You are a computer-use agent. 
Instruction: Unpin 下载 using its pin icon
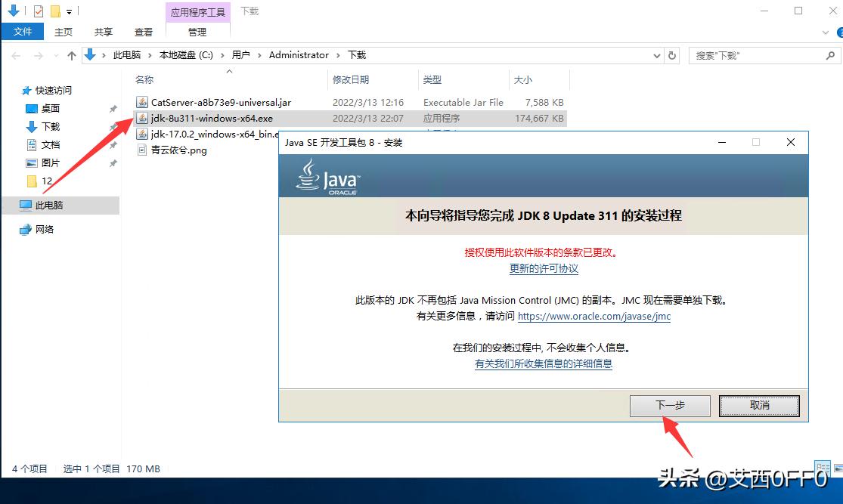click(113, 127)
